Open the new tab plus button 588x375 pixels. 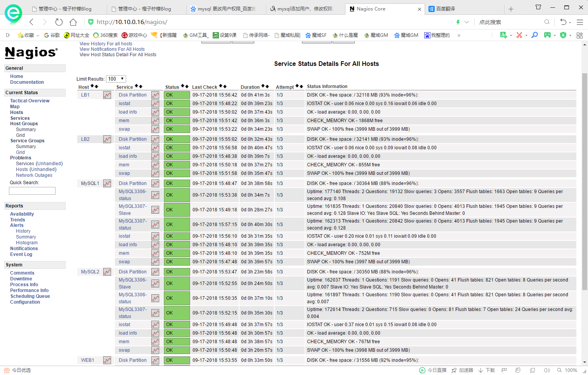click(x=511, y=9)
